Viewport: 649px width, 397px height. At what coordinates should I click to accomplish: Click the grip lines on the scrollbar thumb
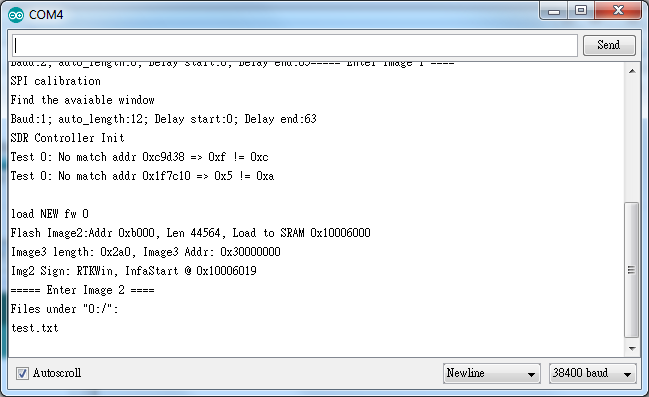click(x=631, y=270)
